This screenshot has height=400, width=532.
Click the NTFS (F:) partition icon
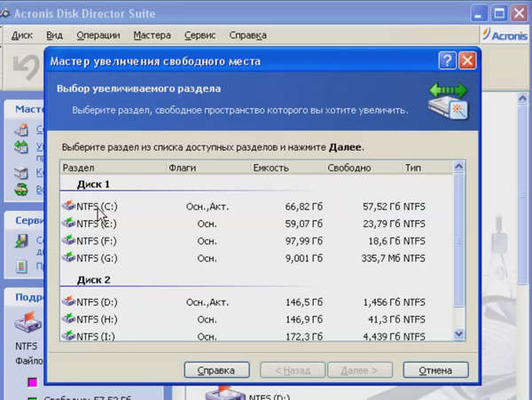[x=68, y=239]
